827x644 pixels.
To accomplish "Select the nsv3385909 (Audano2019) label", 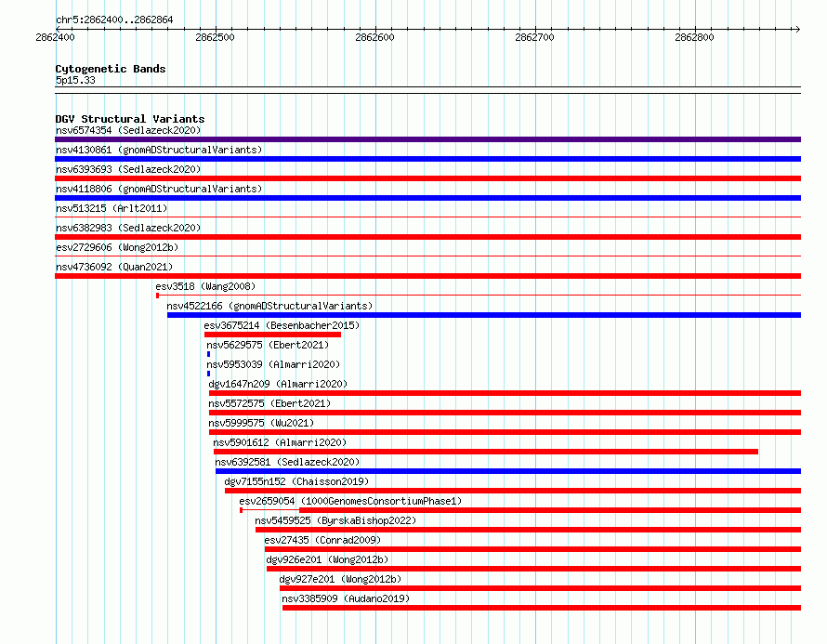I will point(346,598).
